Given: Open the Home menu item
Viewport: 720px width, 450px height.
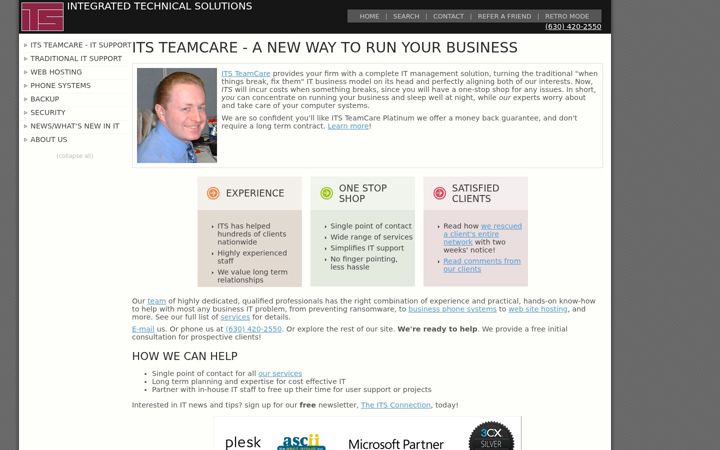Looking at the screenshot, I should [369, 16].
